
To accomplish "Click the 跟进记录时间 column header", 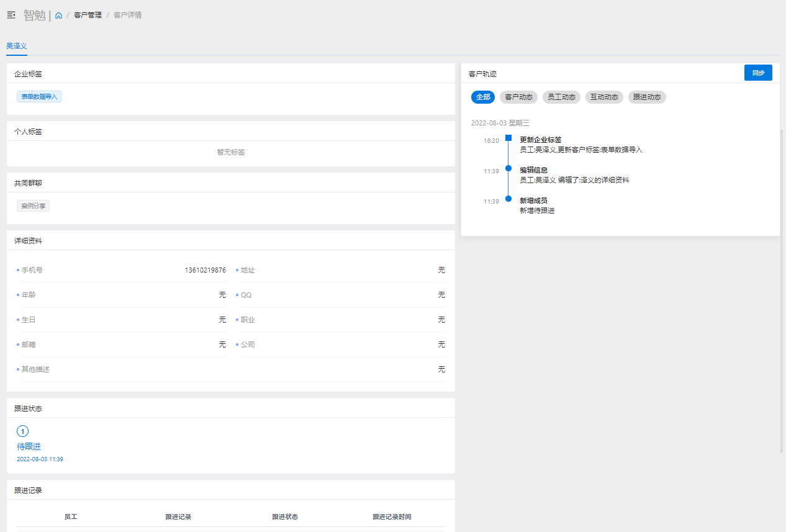I will [392, 517].
